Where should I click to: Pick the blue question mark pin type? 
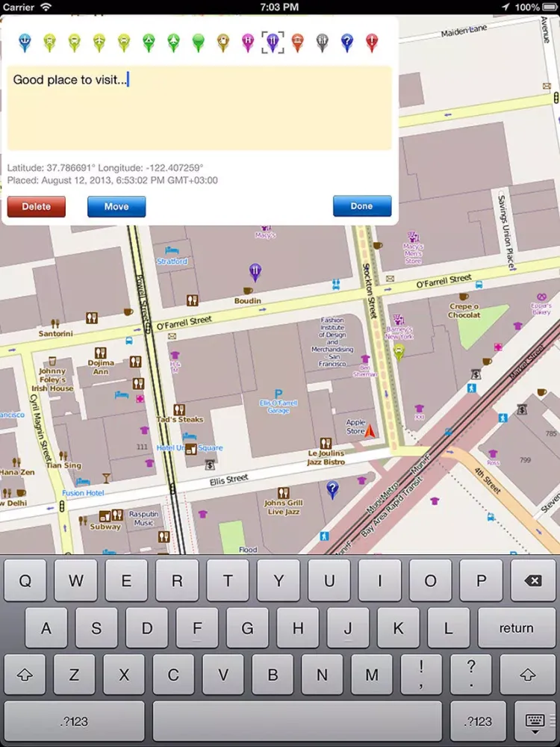tap(347, 43)
